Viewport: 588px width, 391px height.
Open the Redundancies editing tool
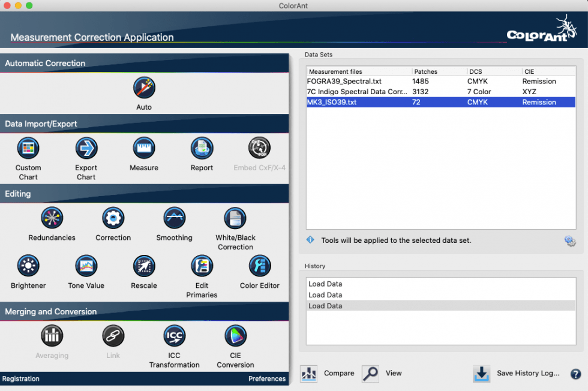[52, 218]
